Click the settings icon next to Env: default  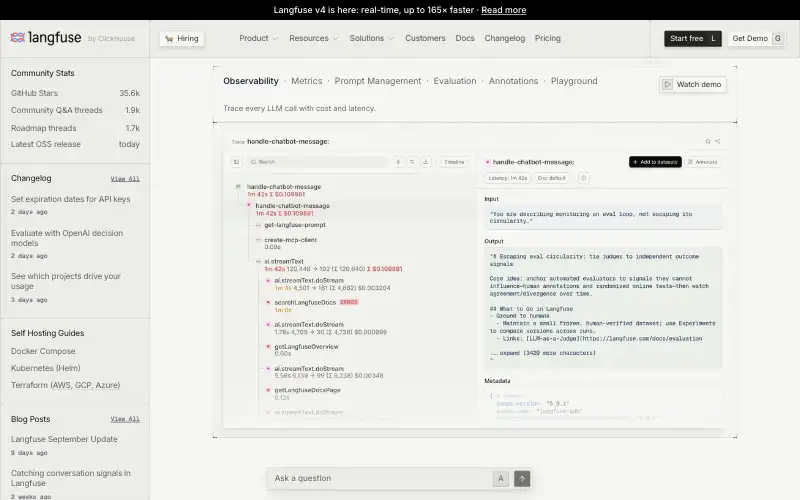click(x=584, y=178)
